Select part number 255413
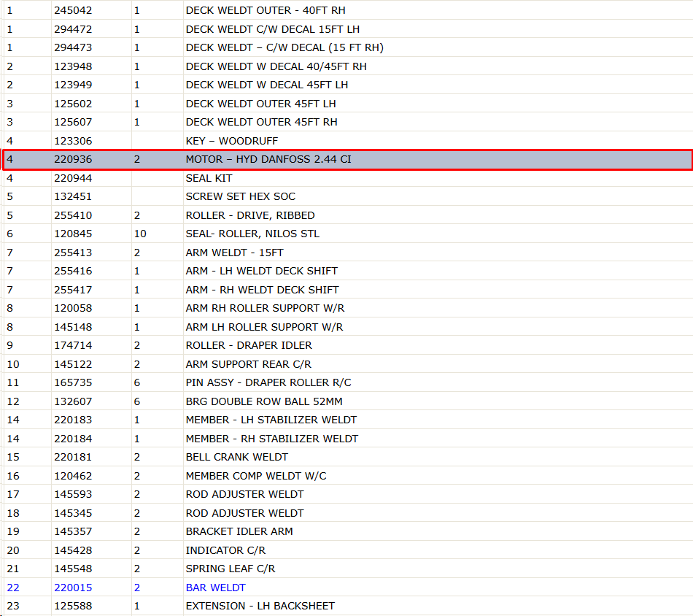Screen dimensions: 693x616 (x=73, y=253)
